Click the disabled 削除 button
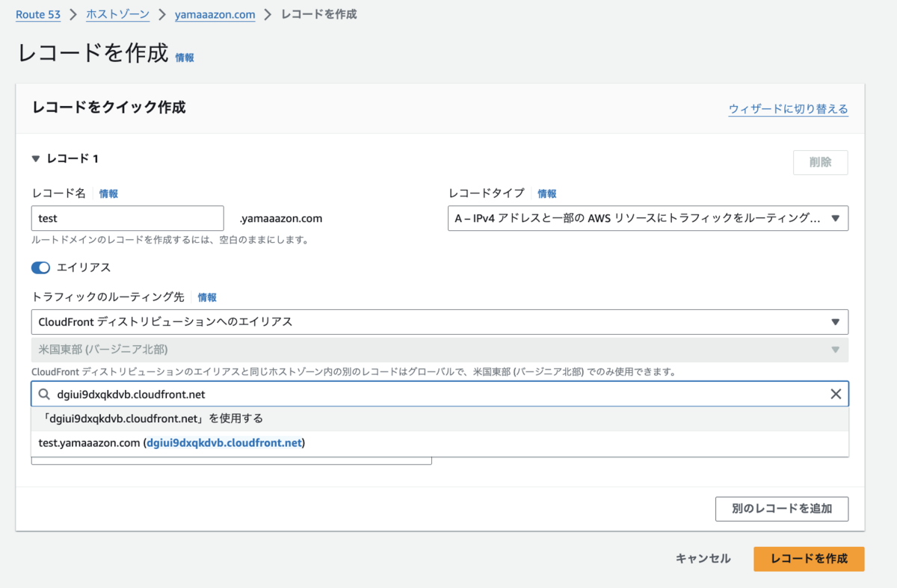The height and width of the screenshot is (588, 897). coord(820,162)
